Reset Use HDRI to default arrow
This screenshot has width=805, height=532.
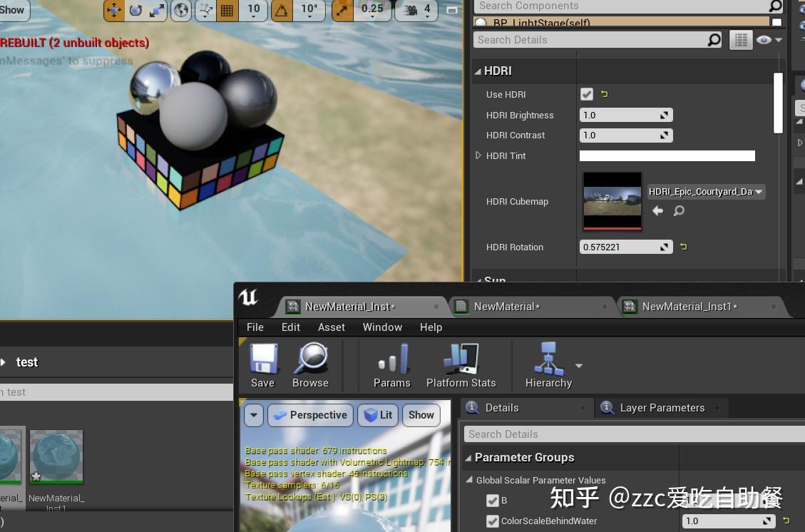(x=604, y=94)
